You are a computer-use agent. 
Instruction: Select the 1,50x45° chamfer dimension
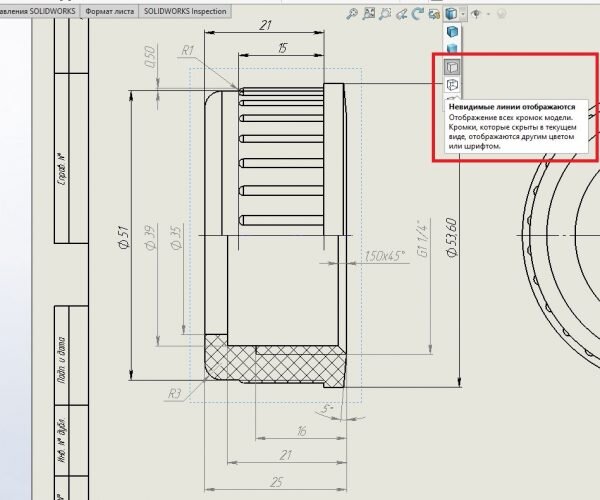click(385, 256)
